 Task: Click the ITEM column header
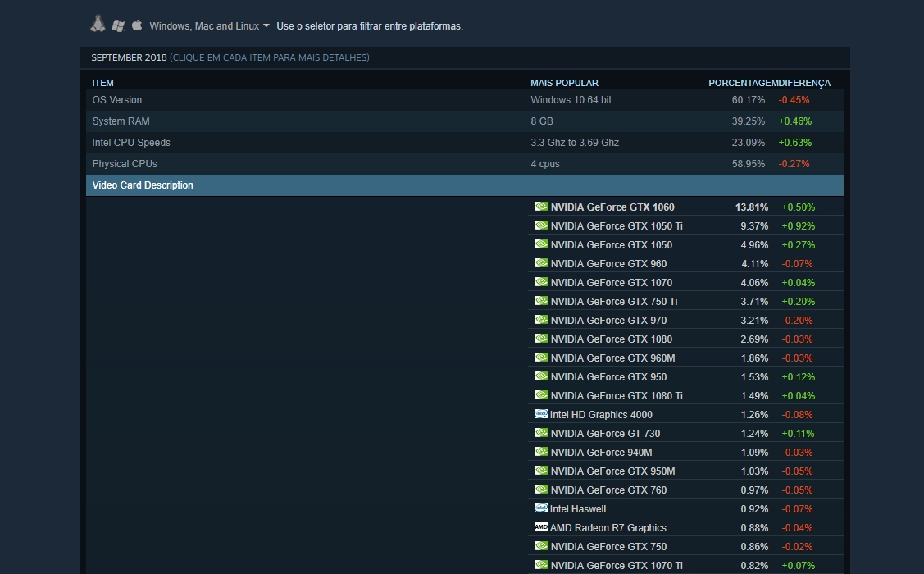[x=102, y=83]
